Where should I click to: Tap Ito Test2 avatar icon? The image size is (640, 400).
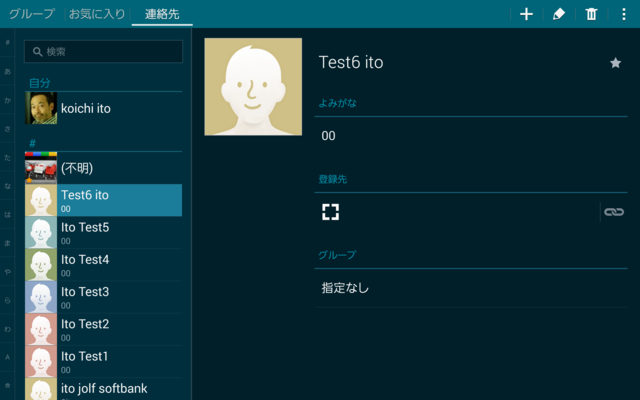(41, 329)
